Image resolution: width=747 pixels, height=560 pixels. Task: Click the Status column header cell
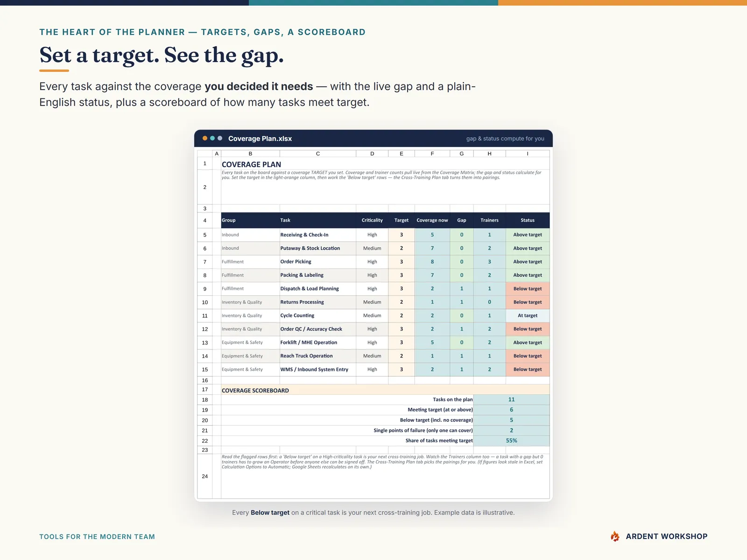pos(528,220)
